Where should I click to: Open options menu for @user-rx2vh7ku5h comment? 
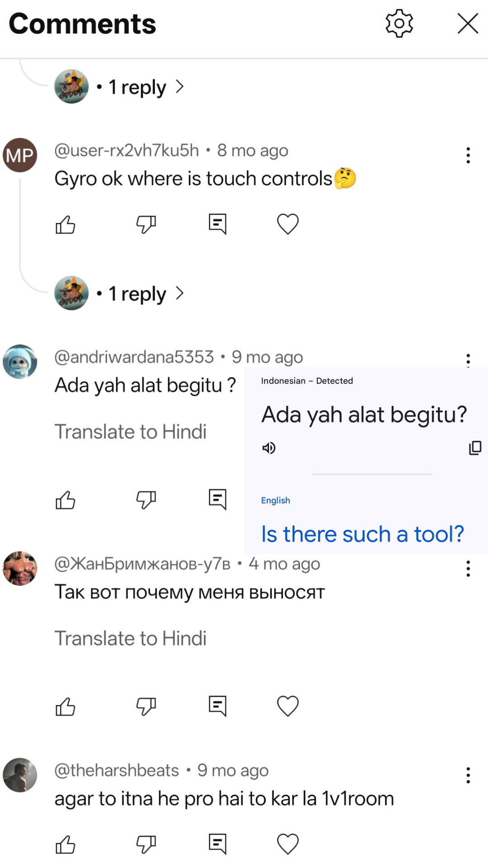(x=468, y=155)
